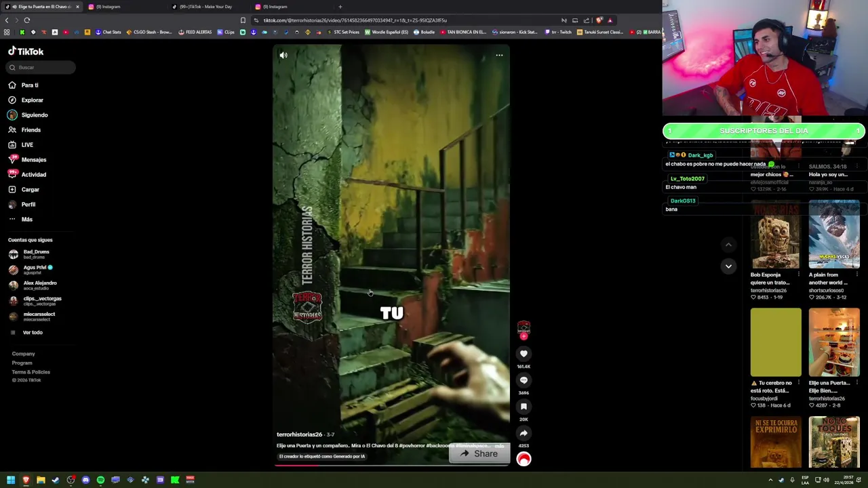Open the A plain from another world thumbnail
Screen dimensions: 868x488
tap(834, 234)
